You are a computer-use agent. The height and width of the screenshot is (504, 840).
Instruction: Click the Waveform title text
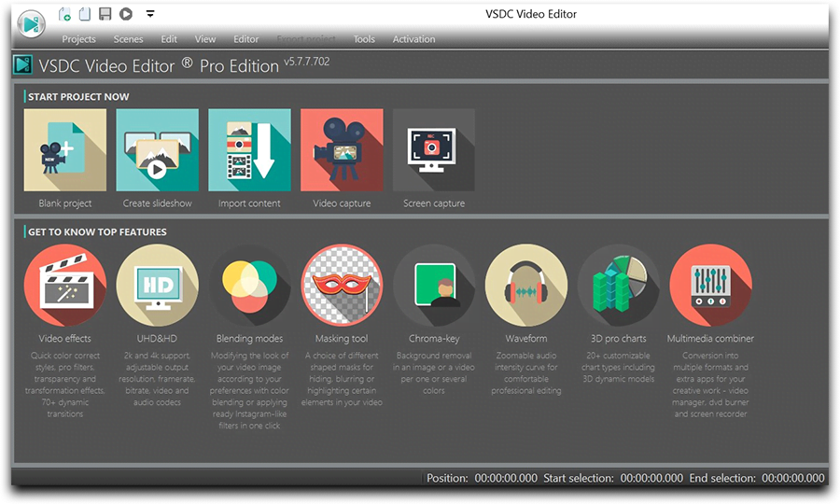pyautogui.click(x=526, y=339)
